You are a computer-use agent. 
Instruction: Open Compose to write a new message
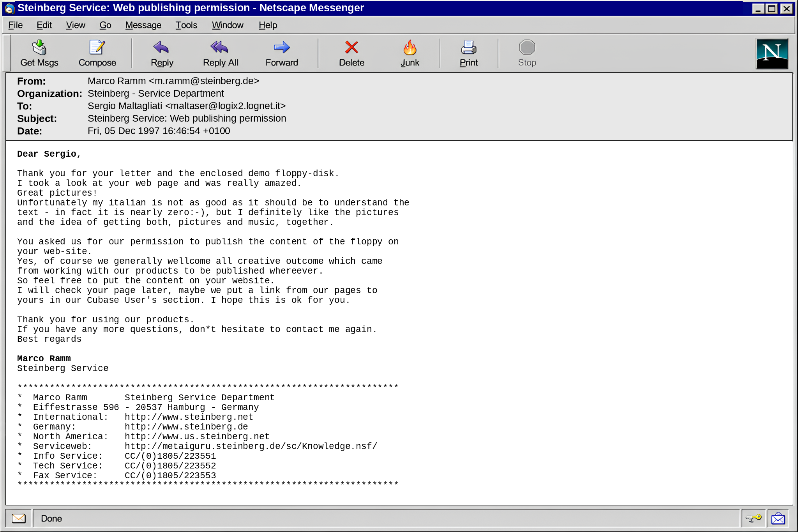(97, 53)
